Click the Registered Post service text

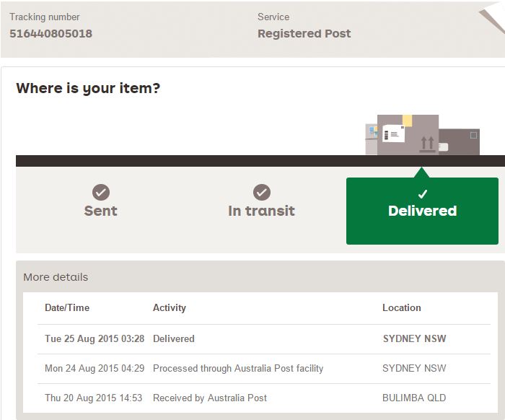click(304, 33)
